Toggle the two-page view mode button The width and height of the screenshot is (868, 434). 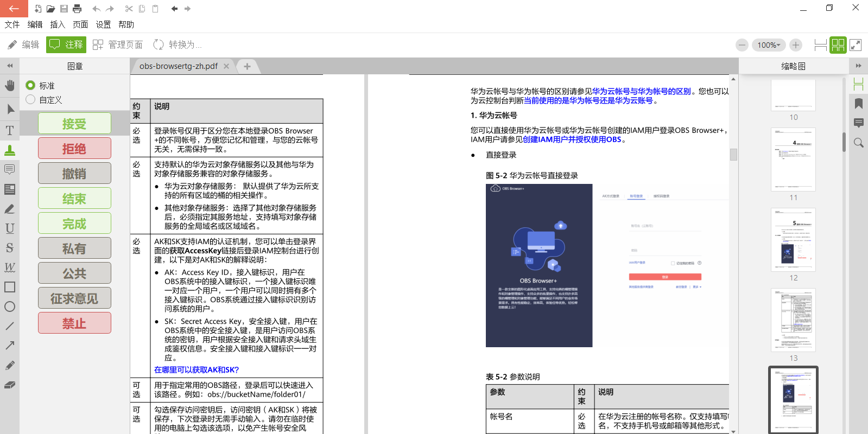pyautogui.click(x=838, y=45)
